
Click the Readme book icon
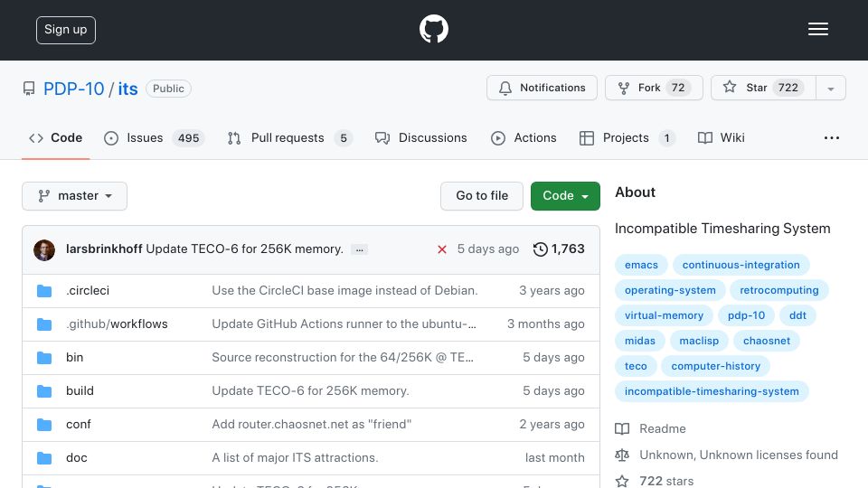[x=622, y=428]
